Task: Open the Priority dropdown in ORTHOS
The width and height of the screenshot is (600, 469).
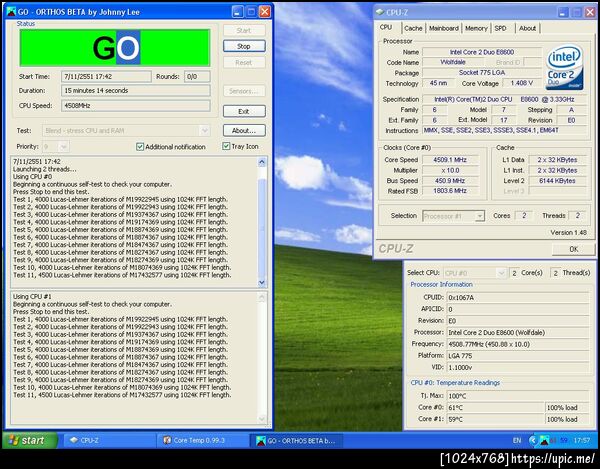Action: click(x=64, y=147)
